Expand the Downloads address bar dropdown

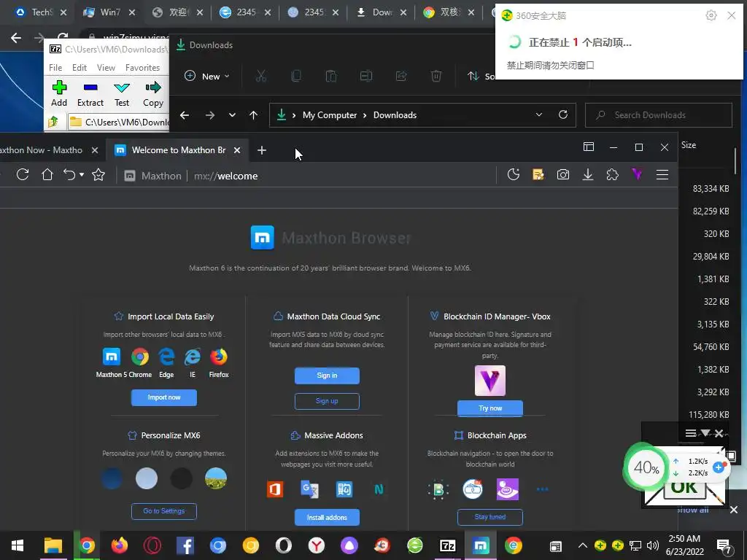[x=539, y=114]
